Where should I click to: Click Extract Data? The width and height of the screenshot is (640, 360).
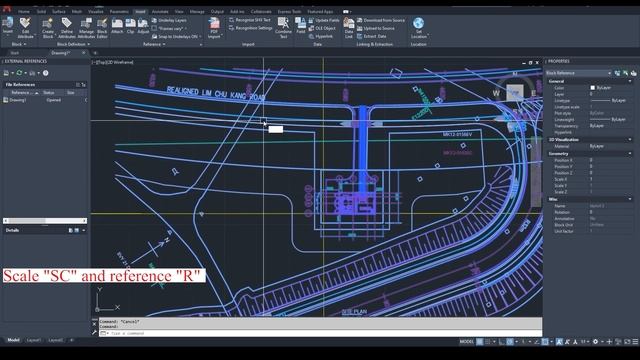371,36
